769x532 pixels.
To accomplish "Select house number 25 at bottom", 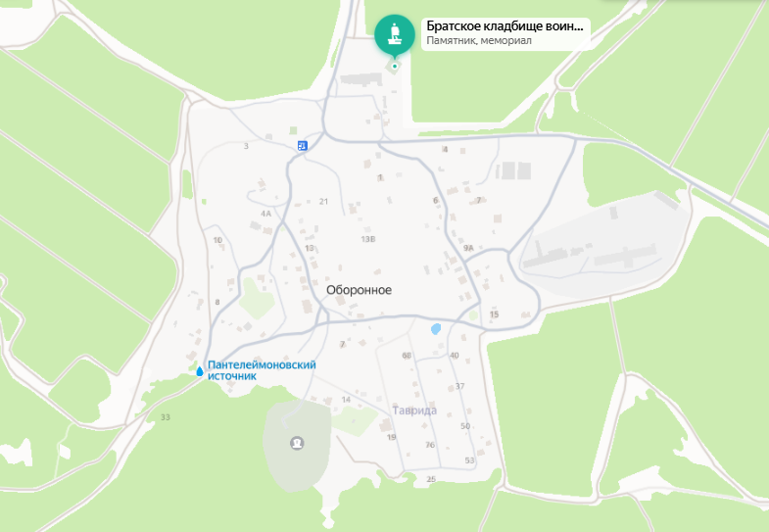I will 431,479.
